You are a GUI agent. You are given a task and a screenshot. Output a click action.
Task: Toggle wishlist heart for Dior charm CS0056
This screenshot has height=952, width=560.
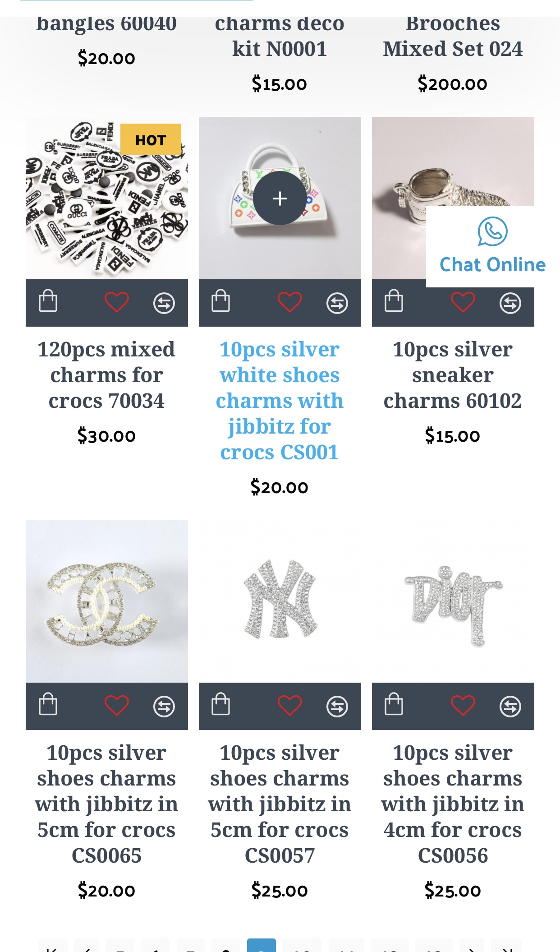(x=463, y=706)
